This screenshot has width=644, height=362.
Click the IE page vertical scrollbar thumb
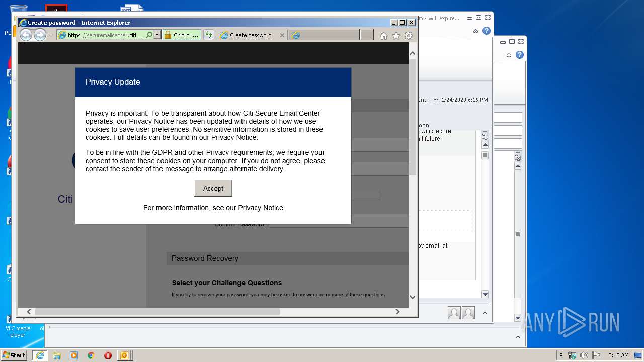(413, 118)
